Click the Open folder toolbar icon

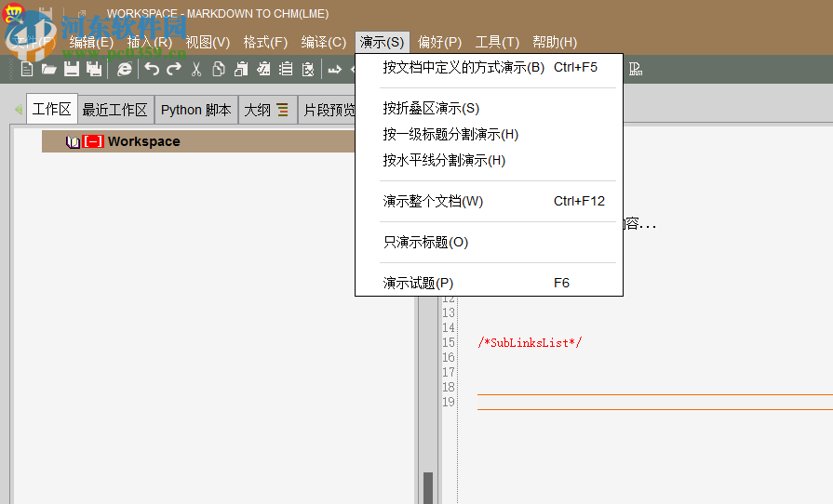click(x=49, y=69)
